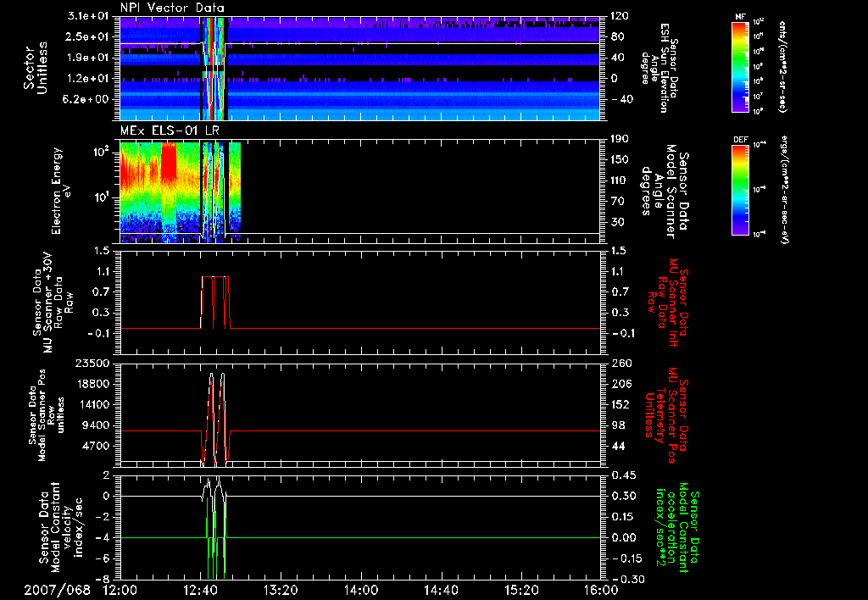Click the '14:00' time tick label
Screen dimensions: 868x600
[x=360, y=590]
